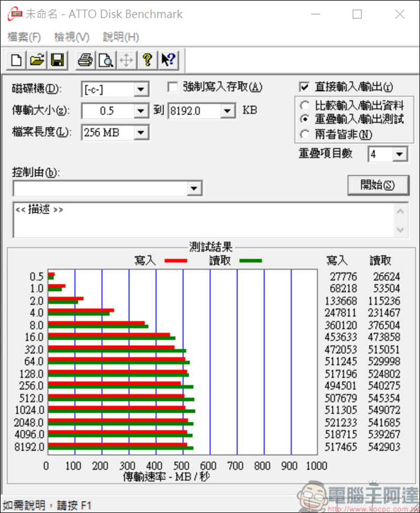Viewport: 420px width, 513px height.
Task: Enable the 強制寫入存取 checkbox
Action: click(x=173, y=87)
